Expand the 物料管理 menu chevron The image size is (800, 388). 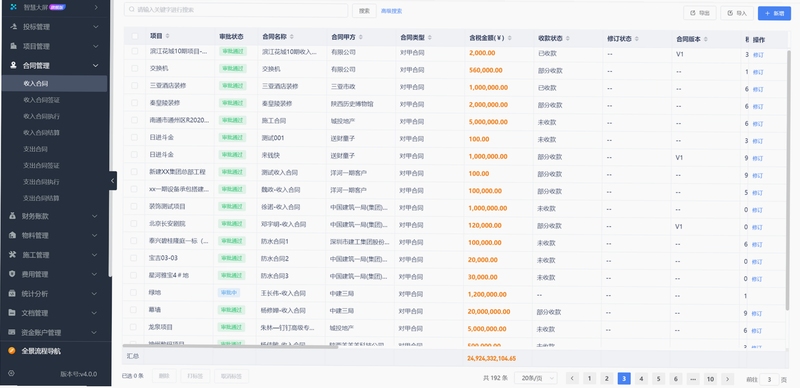[x=94, y=235]
